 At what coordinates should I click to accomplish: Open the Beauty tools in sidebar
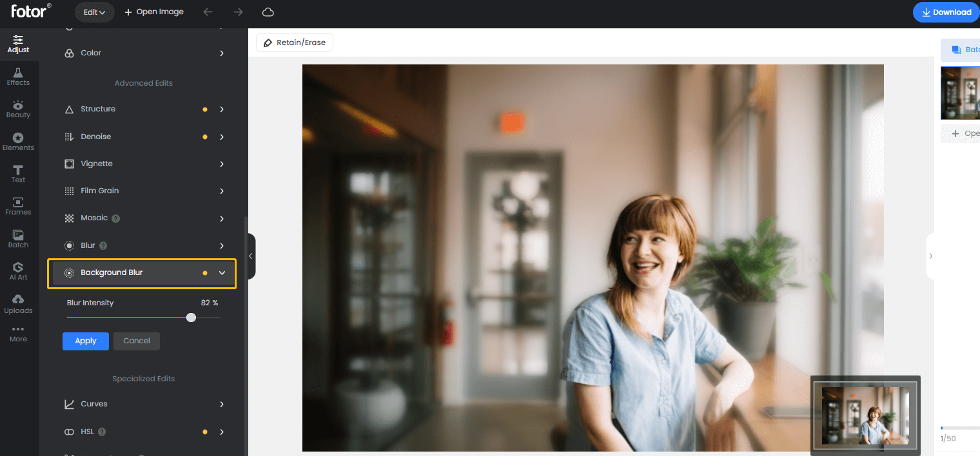pos(18,109)
